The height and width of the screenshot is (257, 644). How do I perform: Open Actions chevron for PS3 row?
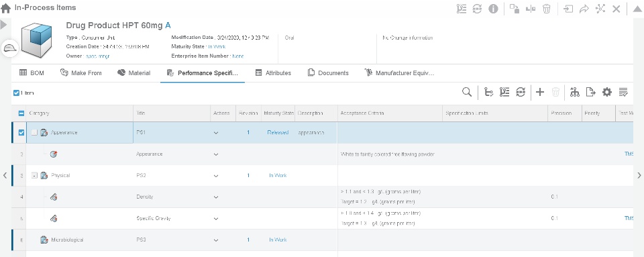[216, 240]
